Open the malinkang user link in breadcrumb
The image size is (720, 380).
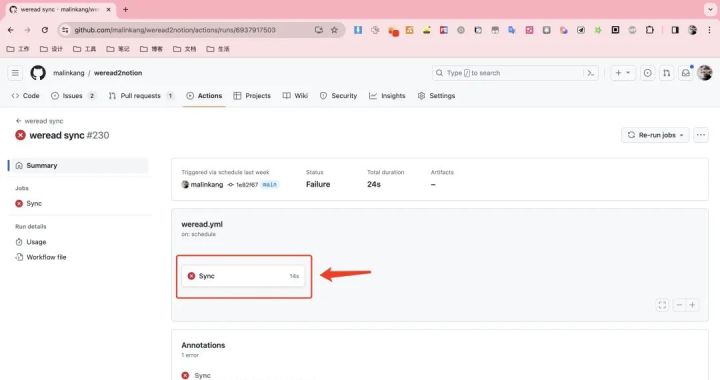[x=69, y=73]
